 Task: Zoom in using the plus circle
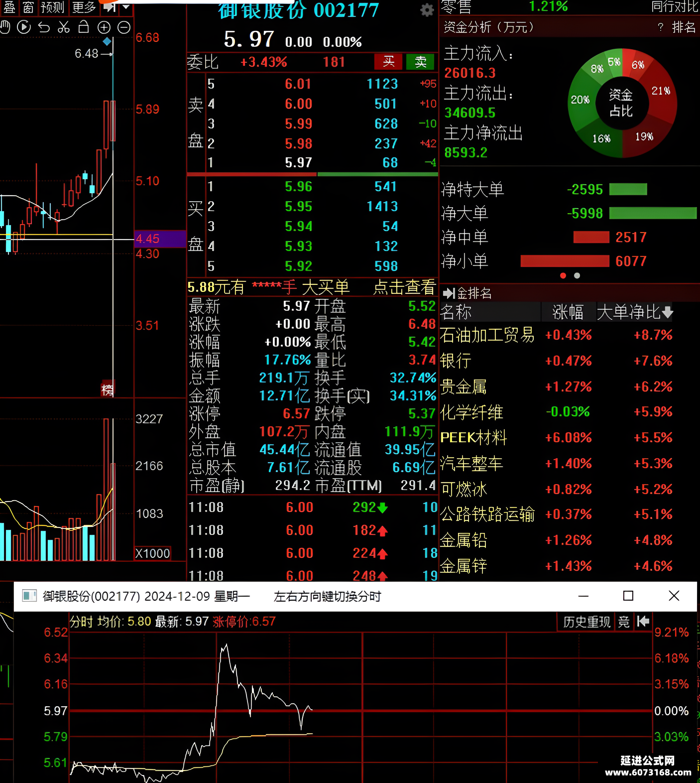pyautogui.click(x=104, y=27)
